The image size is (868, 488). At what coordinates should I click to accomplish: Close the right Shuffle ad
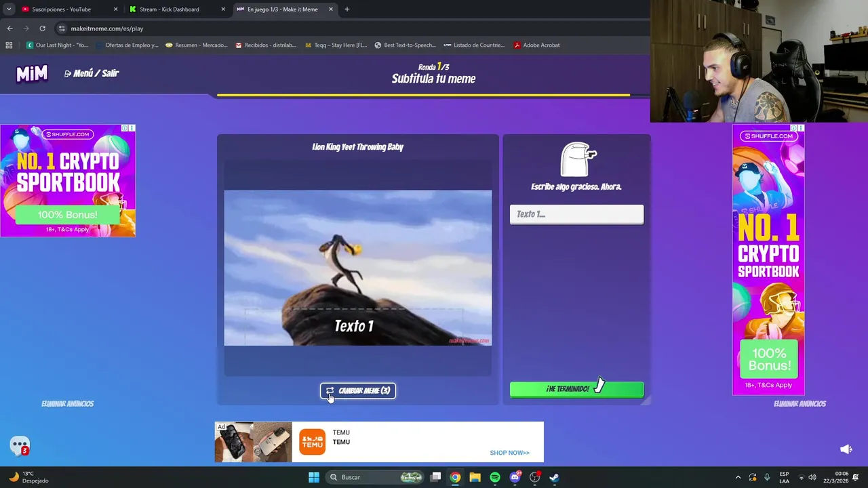(801, 128)
